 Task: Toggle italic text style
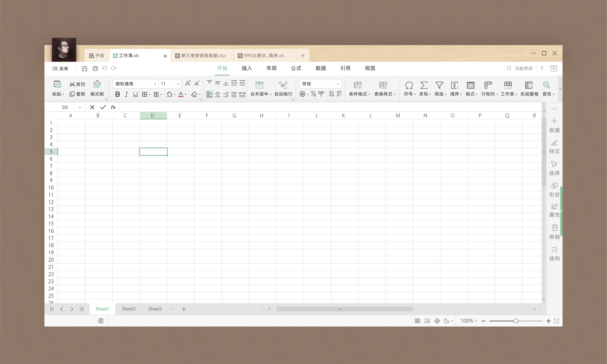[126, 94]
